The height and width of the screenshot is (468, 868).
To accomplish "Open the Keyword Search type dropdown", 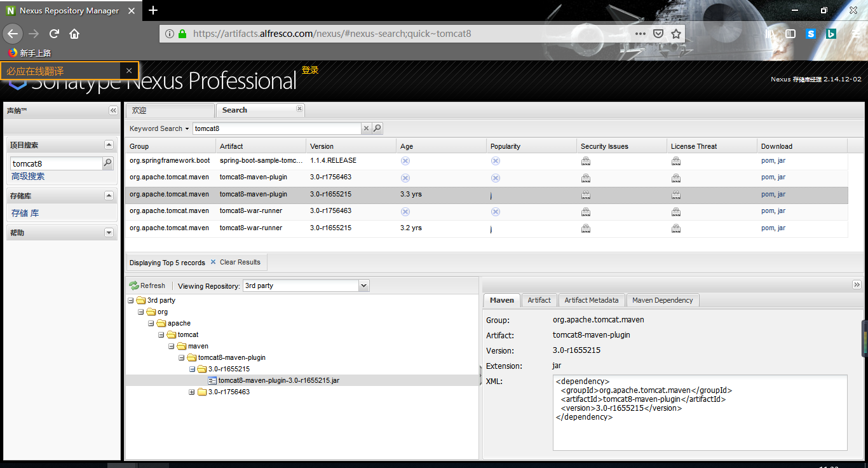I will pyautogui.click(x=159, y=128).
